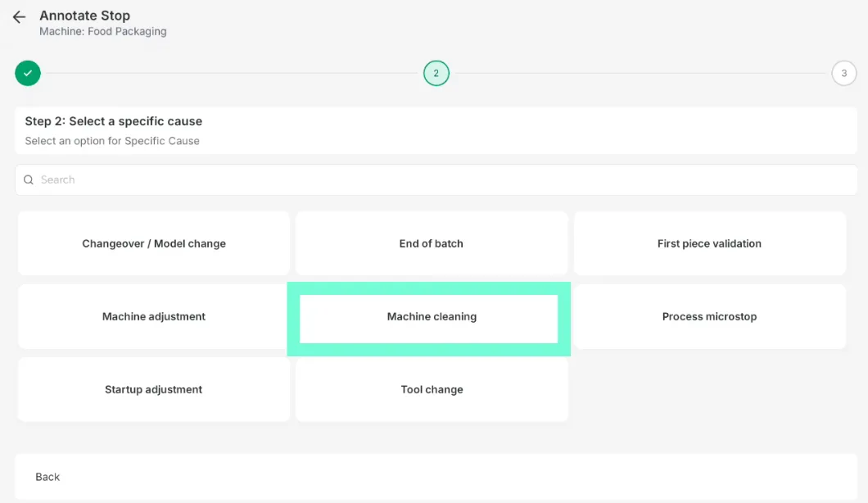Click Machine: Food Packaging subtitle
Screen dimensions: 868x503
tap(103, 32)
